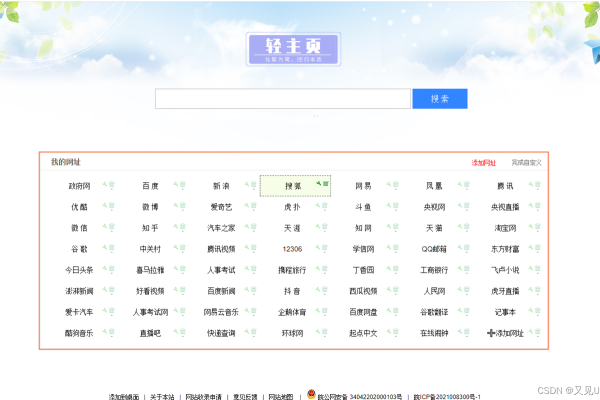Delete the 今日头条 entry with its trash icon

112,269
